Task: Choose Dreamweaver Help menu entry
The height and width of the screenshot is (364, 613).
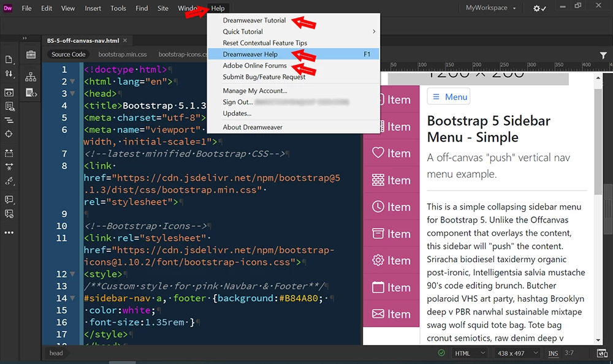Action: point(293,55)
